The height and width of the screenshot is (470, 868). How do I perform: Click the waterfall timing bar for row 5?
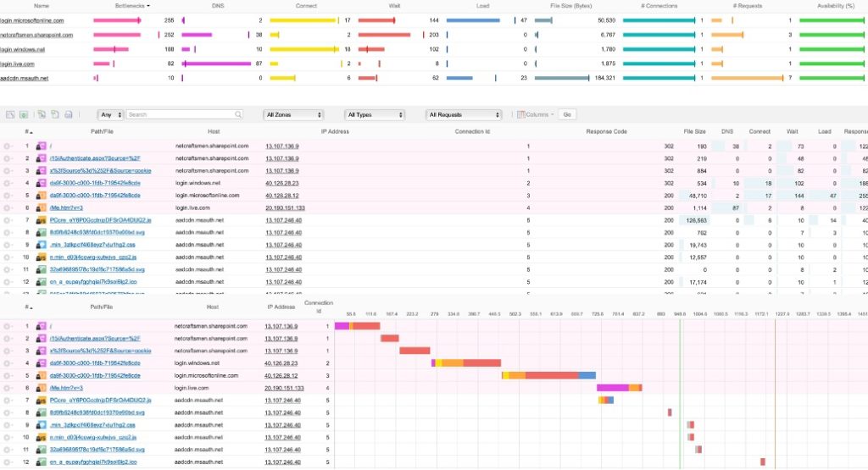[548, 375]
